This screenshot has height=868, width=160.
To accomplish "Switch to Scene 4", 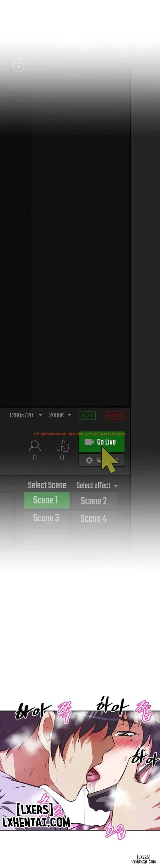I will click(94, 519).
